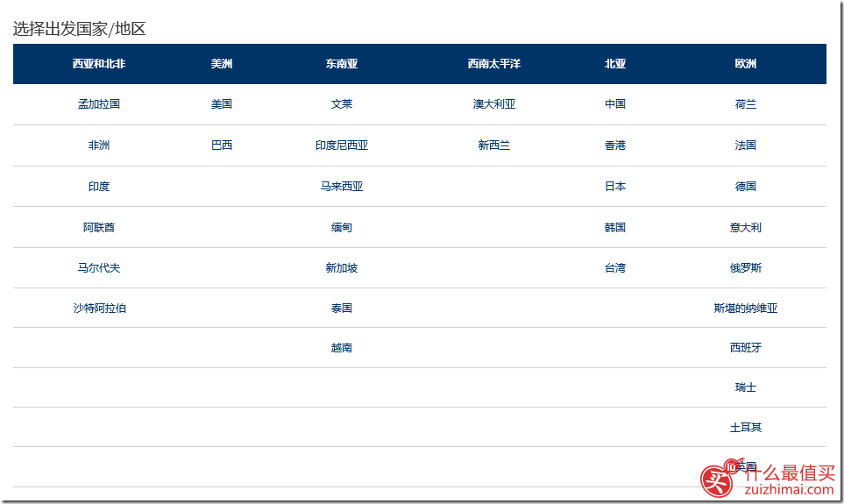Click the 选择出发国家/地区 heading
The image size is (844, 504).
click(80, 29)
